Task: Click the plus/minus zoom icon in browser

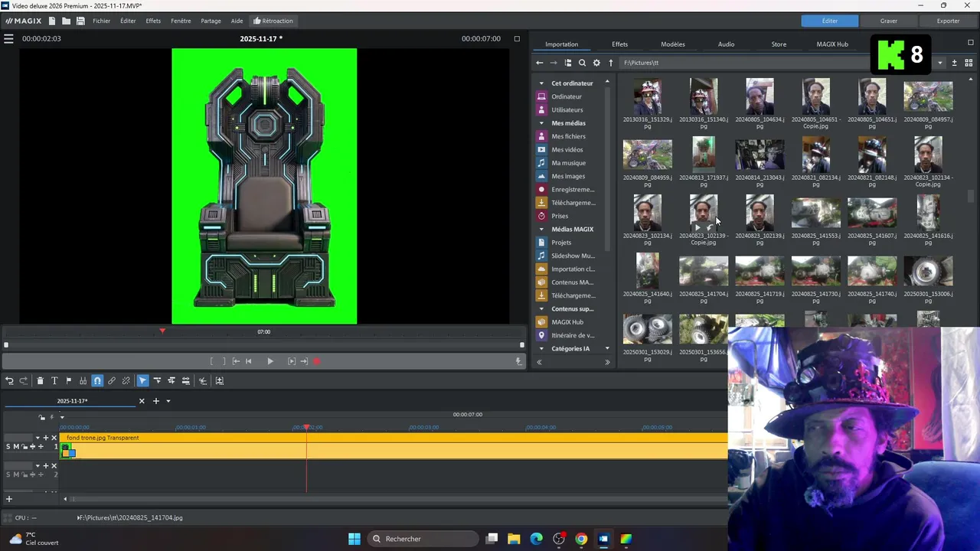Action: coord(954,63)
